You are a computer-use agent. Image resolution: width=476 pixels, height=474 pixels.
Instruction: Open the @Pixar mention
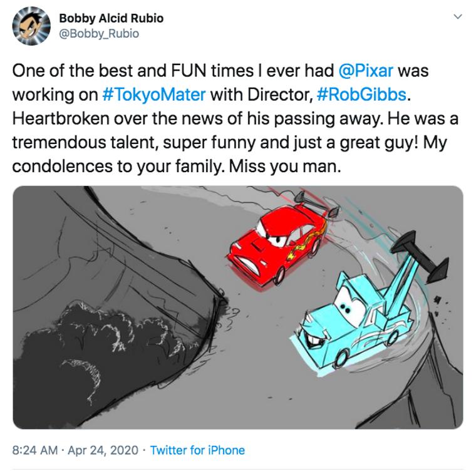[366, 71]
